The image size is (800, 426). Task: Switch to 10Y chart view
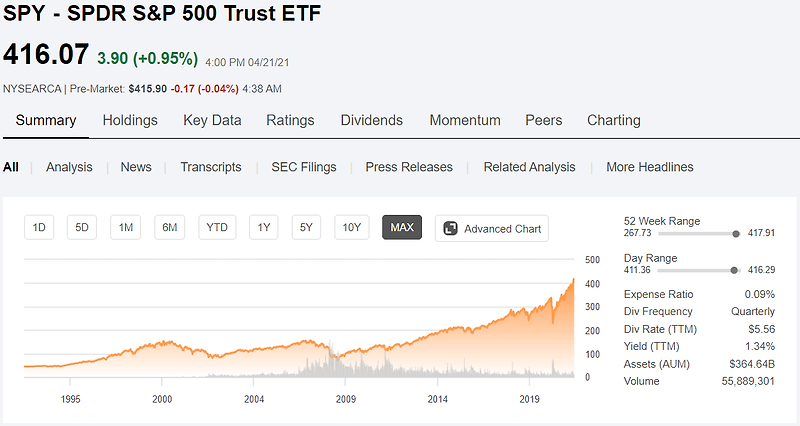point(352,228)
